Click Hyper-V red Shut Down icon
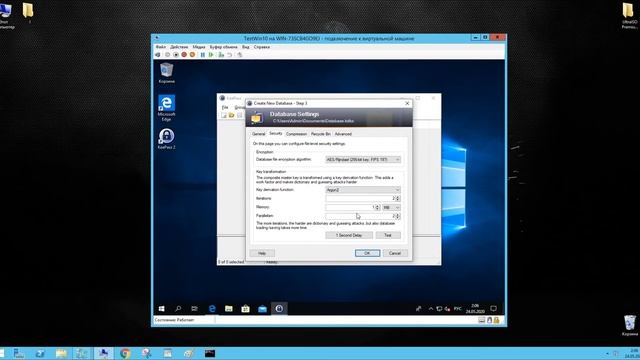This screenshot has width=640, height=360. click(x=184, y=55)
